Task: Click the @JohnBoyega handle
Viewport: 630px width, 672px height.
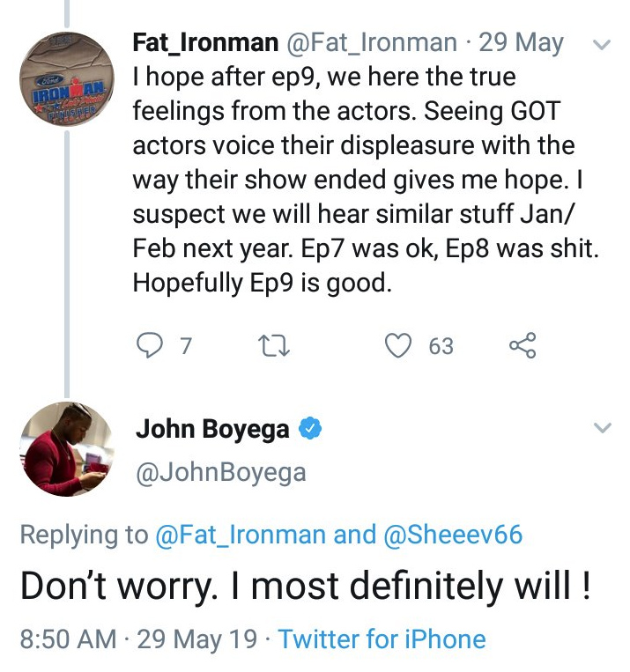Action: 220,472
